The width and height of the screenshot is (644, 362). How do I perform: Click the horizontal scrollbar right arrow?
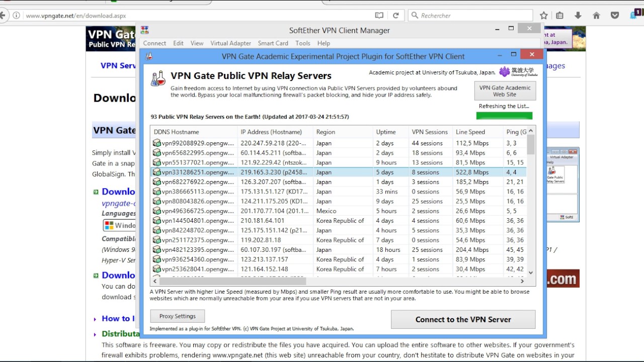[x=522, y=281]
